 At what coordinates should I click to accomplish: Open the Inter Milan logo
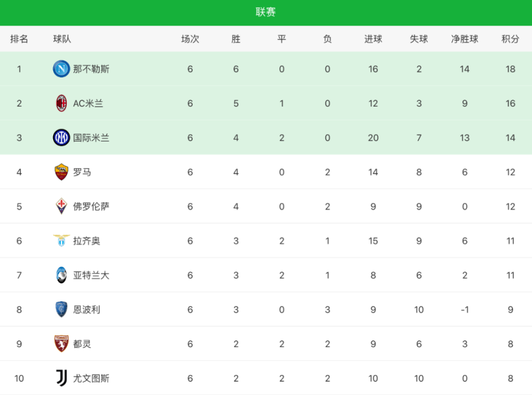[x=61, y=137]
